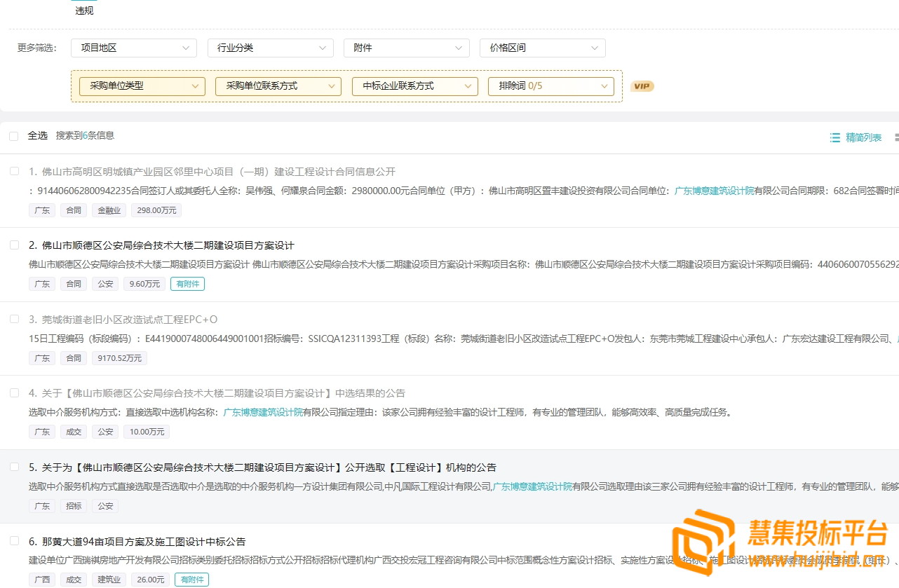
Task: Click 广东博意建筑设计院 link in result 1
Action: point(714,191)
